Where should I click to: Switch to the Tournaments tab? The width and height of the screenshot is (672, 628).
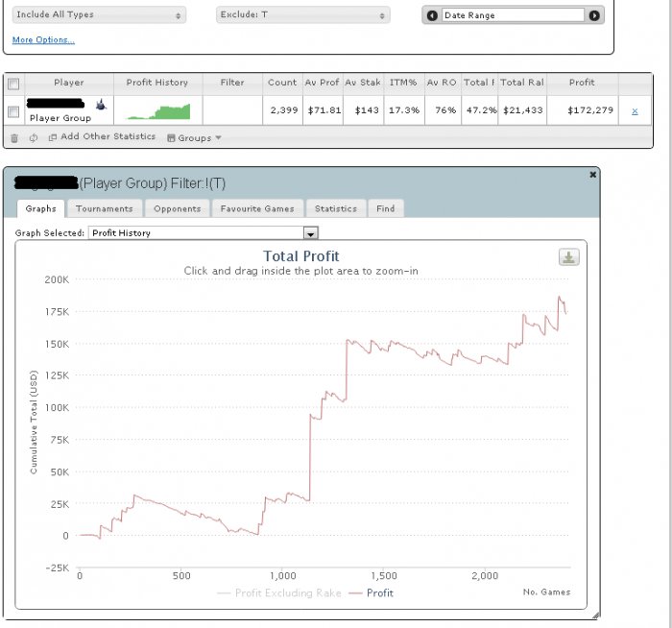[104, 208]
